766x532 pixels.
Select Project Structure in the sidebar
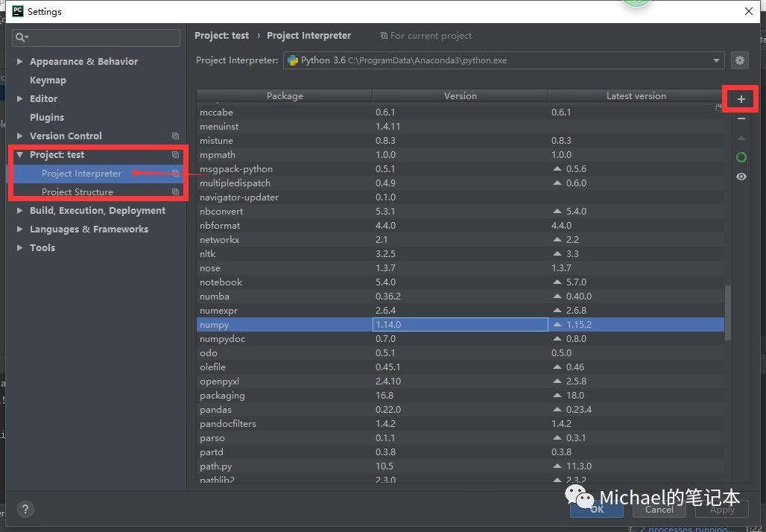pyautogui.click(x=77, y=192)
